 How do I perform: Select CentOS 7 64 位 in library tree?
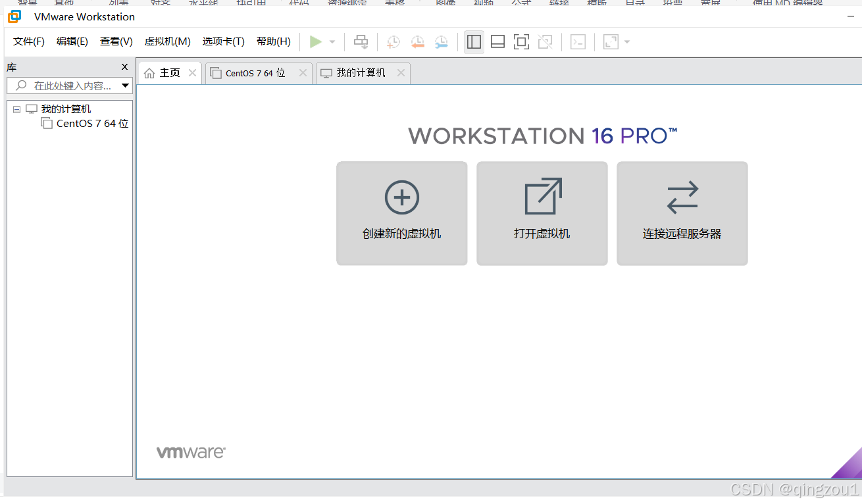92,124
